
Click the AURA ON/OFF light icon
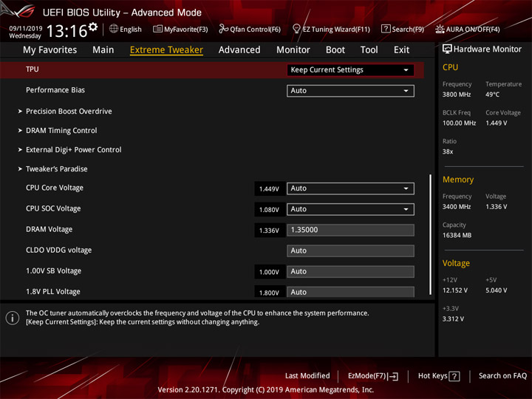coord(440,29)
